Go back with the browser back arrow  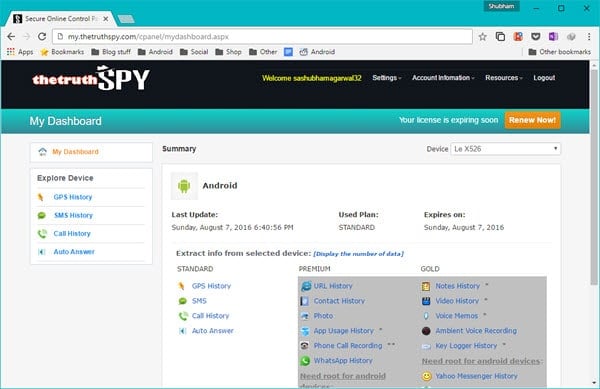click(x=11, y=37)
